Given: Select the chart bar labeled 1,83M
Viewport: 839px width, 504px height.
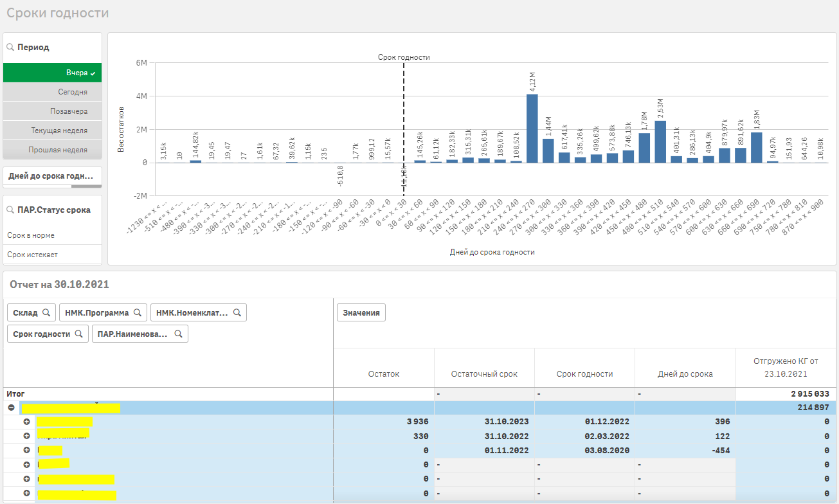Looking at the screenshot, I should (x=756, y=148).
